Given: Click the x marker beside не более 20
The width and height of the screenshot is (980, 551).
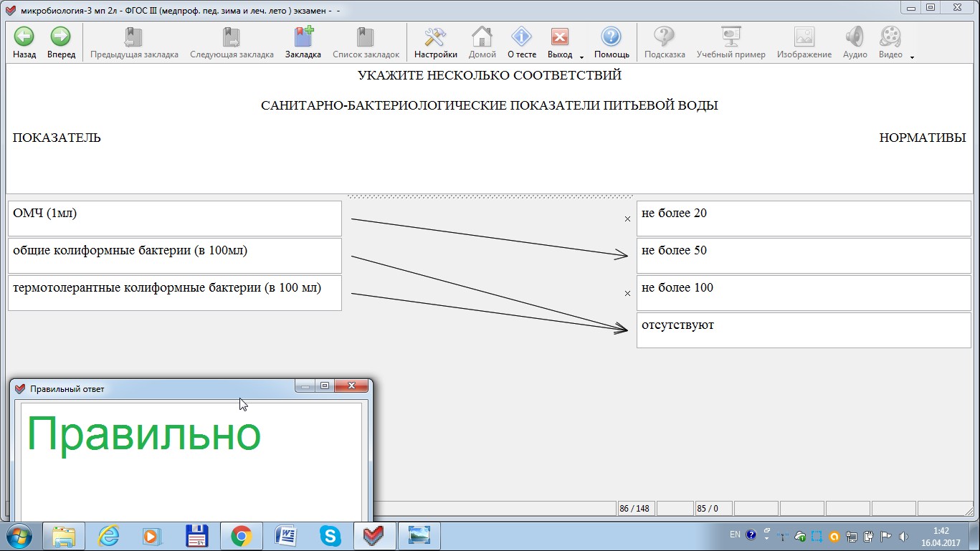Looking at the screenshot, I should tap(627, 219).
